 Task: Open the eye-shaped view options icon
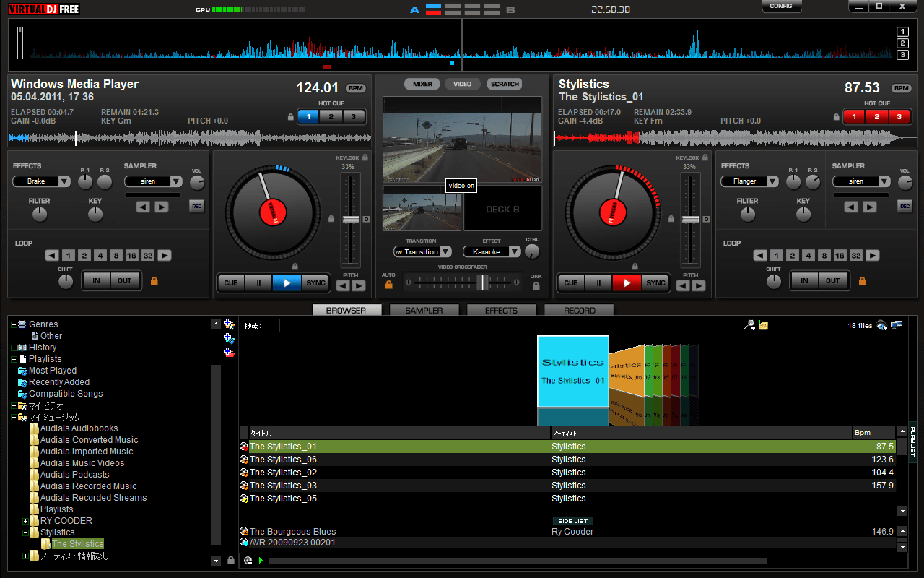[x=882, y=325]
